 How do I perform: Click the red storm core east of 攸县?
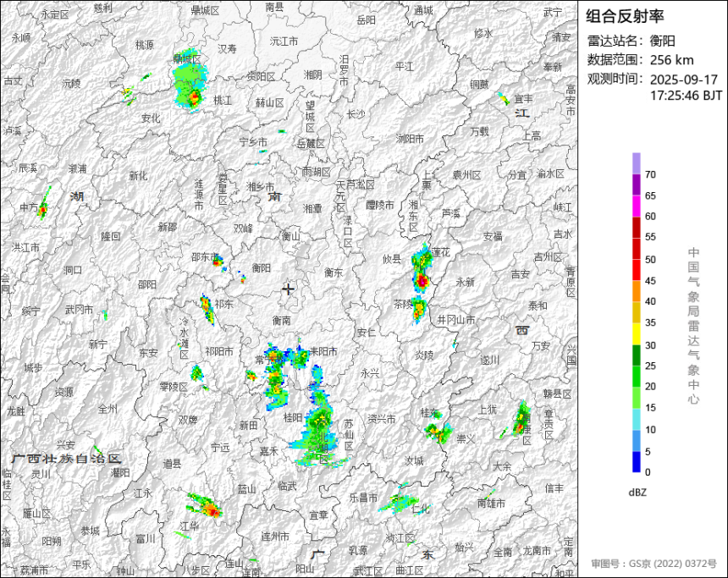coord(422,280)
